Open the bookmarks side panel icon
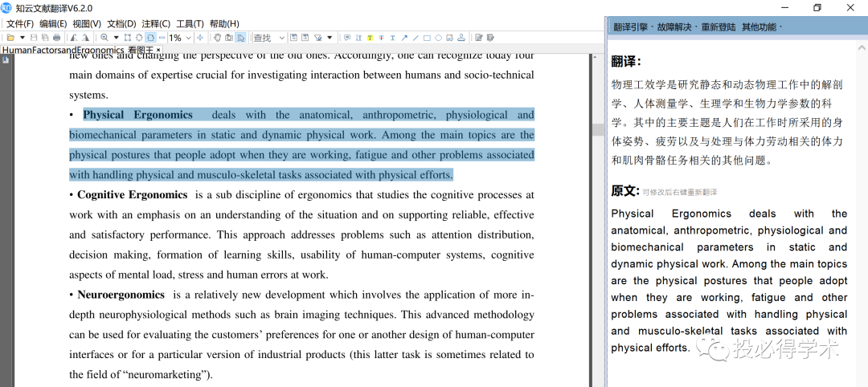 [x=6, y=59]
